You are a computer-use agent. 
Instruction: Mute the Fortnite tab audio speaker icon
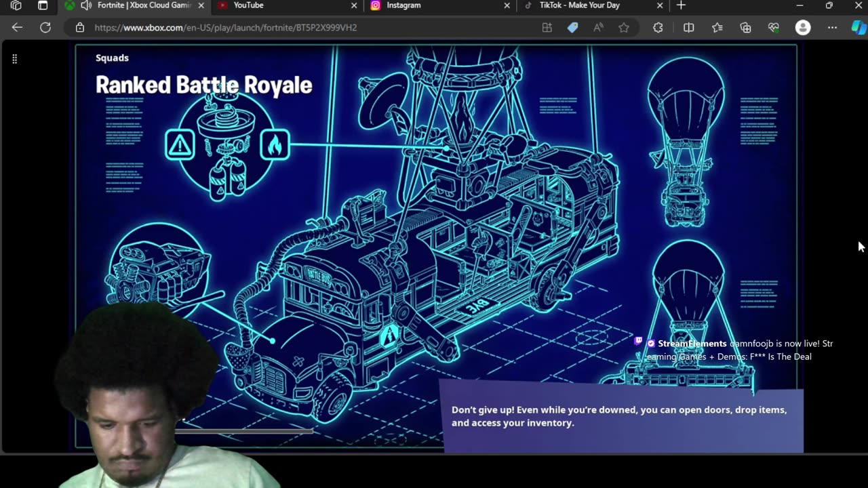point(86,5)
